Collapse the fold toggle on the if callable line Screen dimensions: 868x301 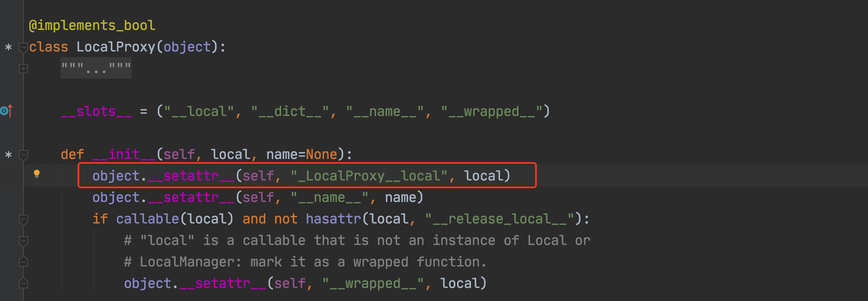[23, 220]
